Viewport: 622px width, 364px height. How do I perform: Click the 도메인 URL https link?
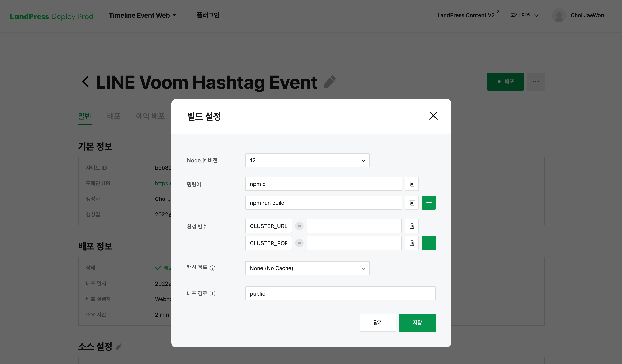pyautogui.click(x=163, y=183)
